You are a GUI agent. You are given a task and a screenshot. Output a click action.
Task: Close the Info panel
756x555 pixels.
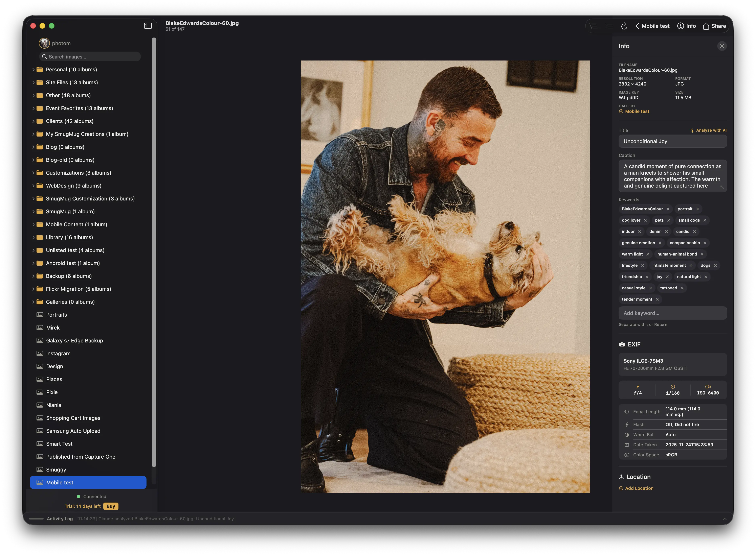tap(722, 46)
